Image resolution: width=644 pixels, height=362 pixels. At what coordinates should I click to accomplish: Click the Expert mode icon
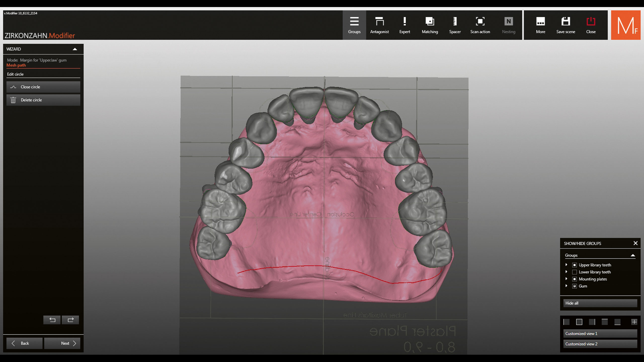pyautogui.click(x=405, y=25)
